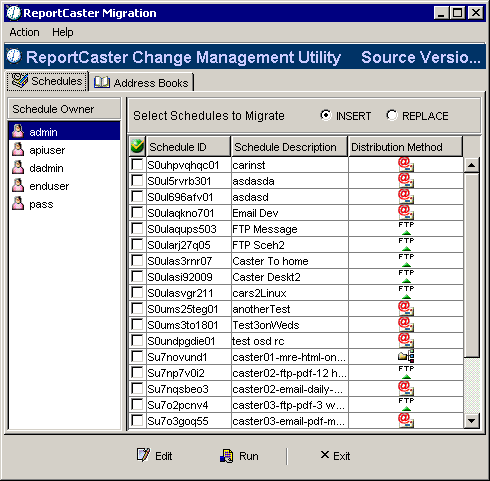Click FTP icon in Su7np7v0i2 row
The width and height of the screenshot is (490, 481).
[x=406, y=373]
